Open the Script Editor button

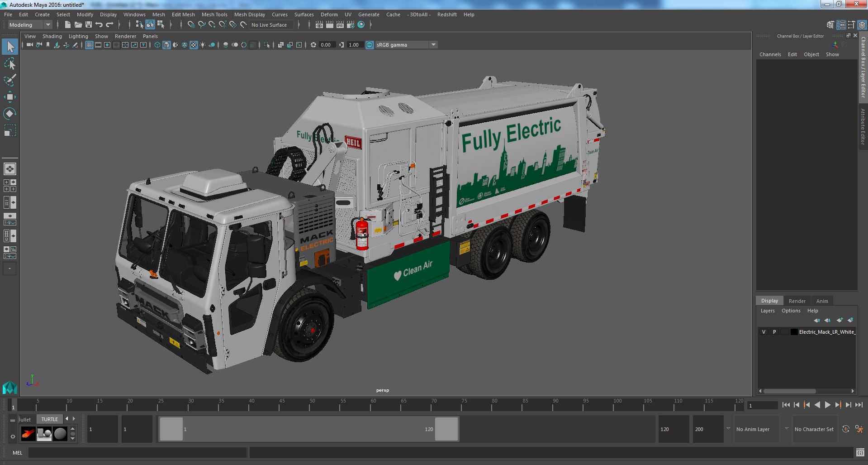(x=860, y=452)
